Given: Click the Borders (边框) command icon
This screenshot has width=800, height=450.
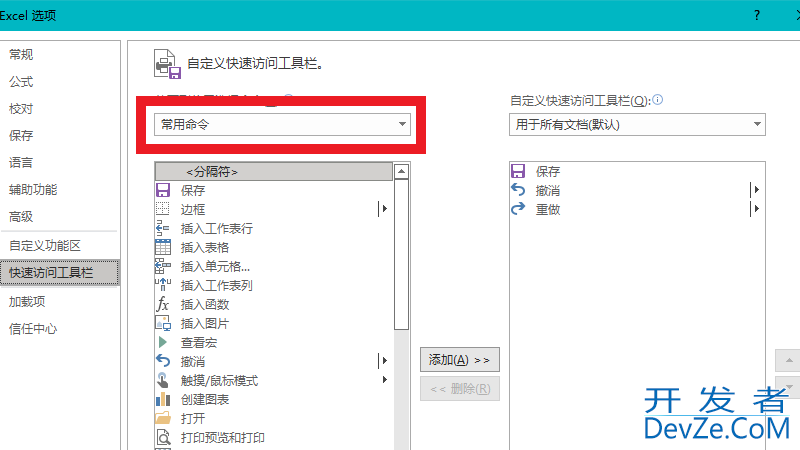Looking at the screenshot, I should (163, 209).
